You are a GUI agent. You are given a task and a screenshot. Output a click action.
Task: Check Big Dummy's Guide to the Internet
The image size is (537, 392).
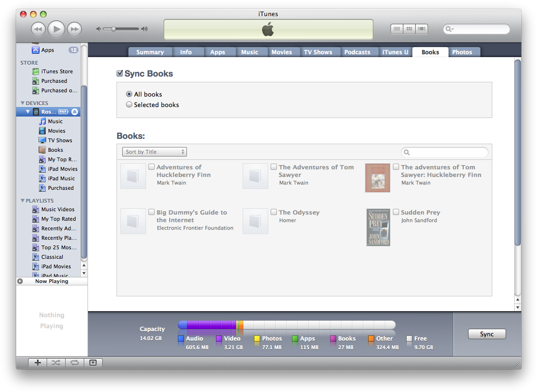coord(151,212)
